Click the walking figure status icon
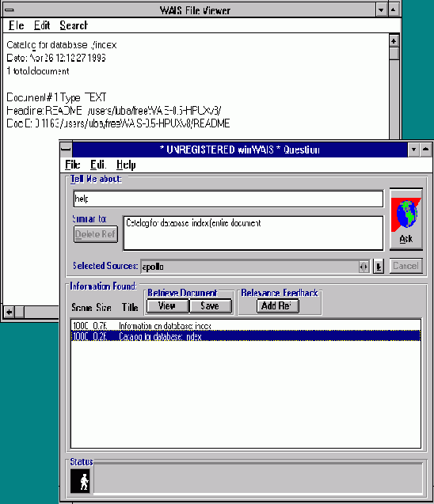This screenshot has height=504, width=434. click(81, 481)
